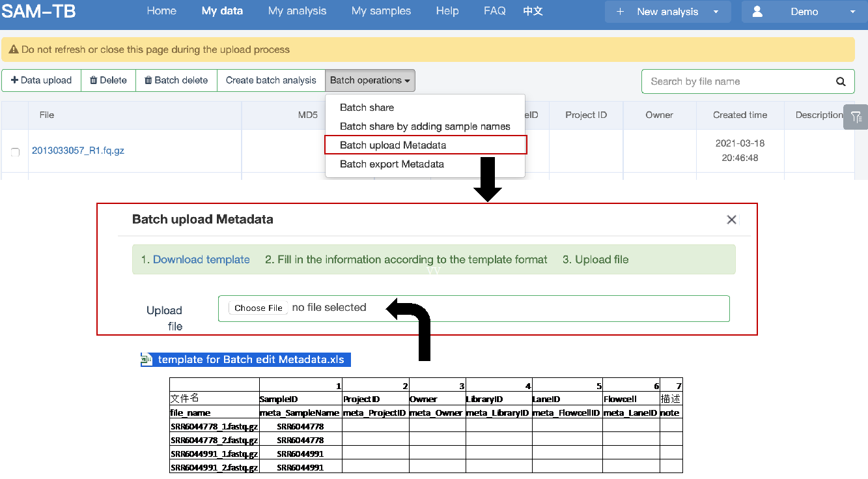Click the search magnifier icon
The height and width of the screenshot is (479, 868).
click(841, 82)
